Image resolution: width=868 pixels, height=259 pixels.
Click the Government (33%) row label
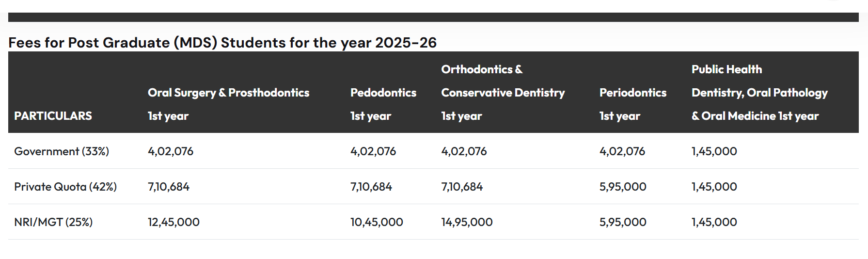[62, 151]
